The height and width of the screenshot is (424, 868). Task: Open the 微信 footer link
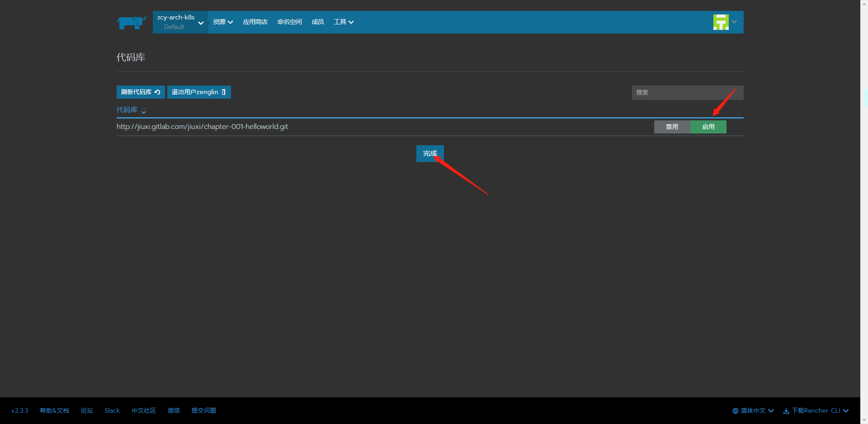pyautogui.click(x=174, y=410)
